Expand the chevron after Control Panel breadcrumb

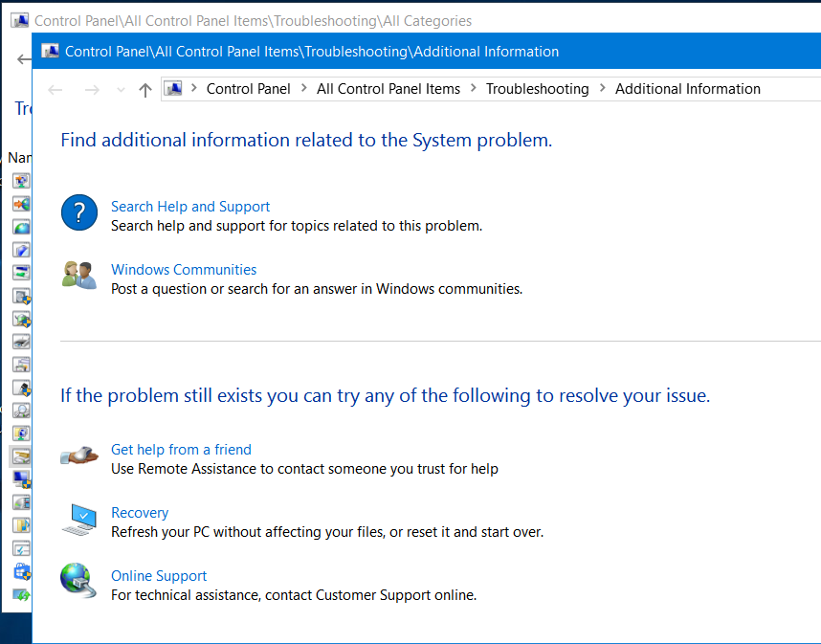[x=304, y=89]
